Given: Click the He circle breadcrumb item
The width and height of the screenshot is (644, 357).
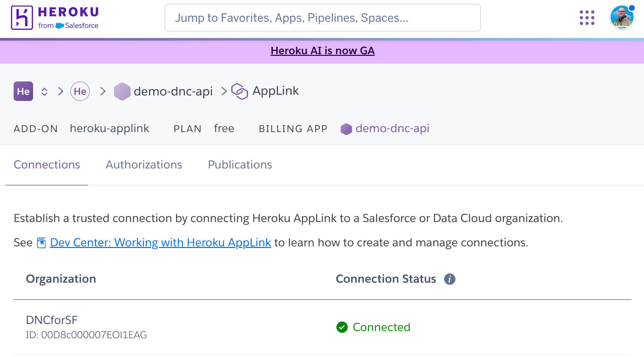Looking at the screenshot, I should point(80,91).
